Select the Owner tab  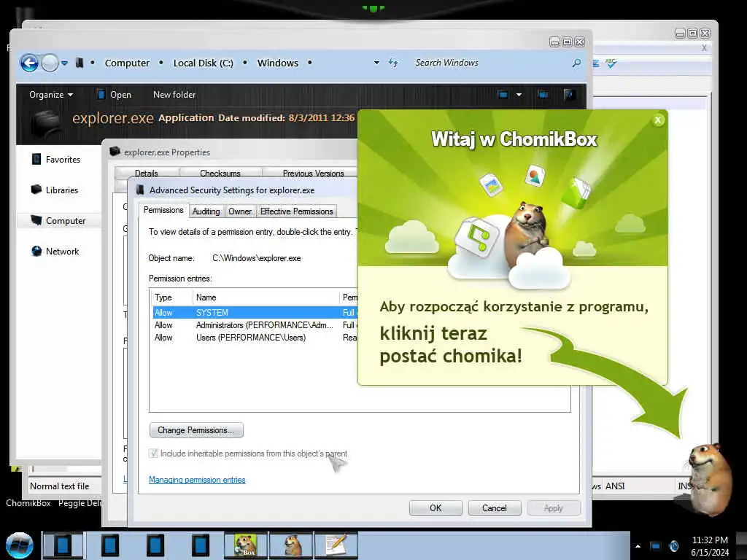[x=239, y=211]
